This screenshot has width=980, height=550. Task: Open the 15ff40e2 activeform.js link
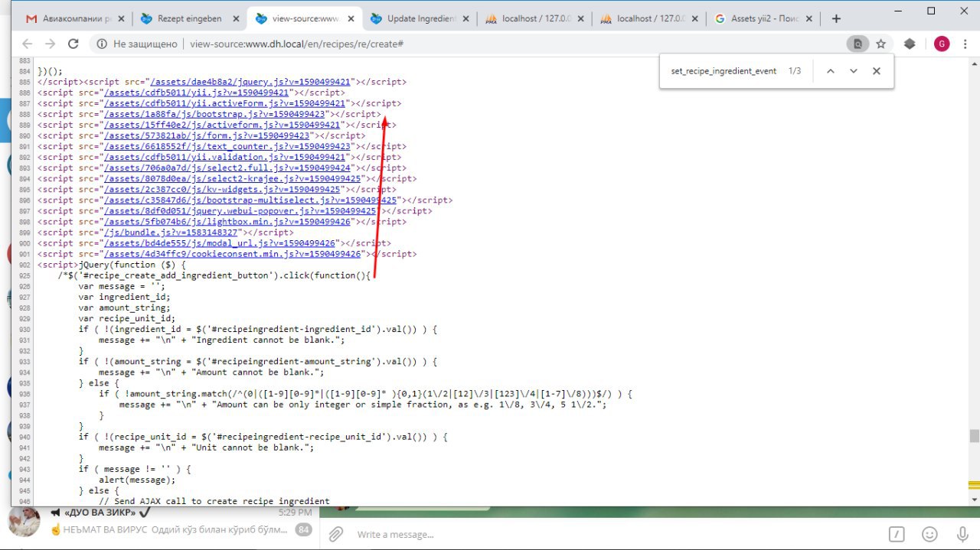pos(222,125)
